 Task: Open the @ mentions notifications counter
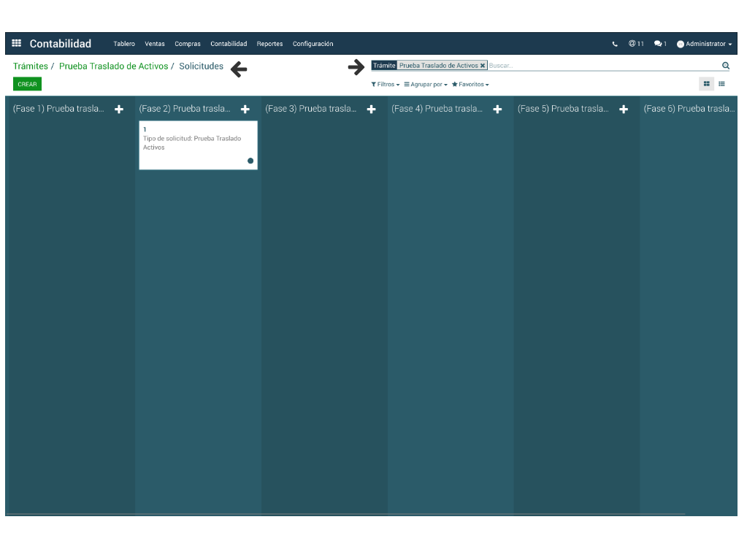pos(636,44)
